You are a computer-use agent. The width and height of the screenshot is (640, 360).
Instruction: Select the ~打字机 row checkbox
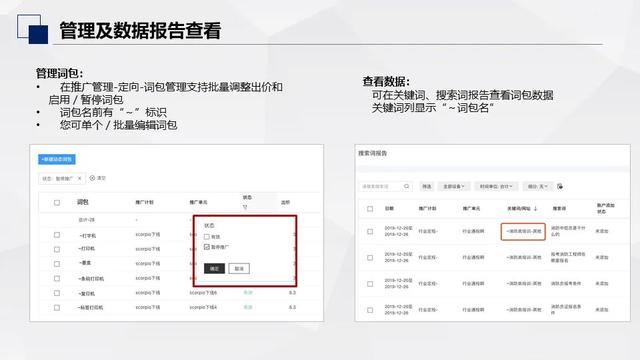(57, 235)
